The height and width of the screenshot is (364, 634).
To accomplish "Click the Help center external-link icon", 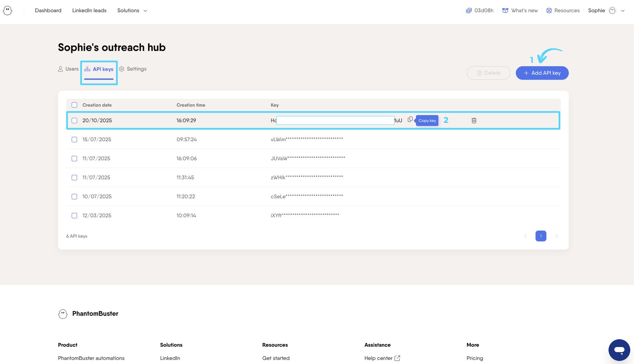I will 397,358.
